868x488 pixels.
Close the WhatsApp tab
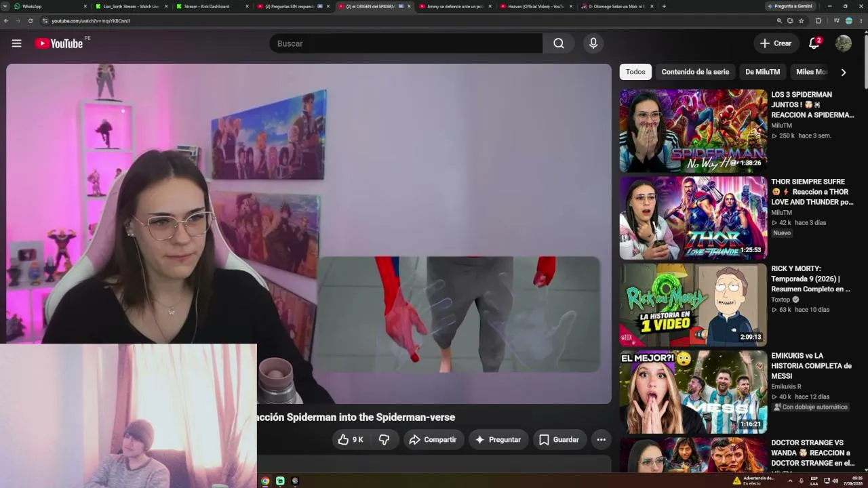(85, 6)
